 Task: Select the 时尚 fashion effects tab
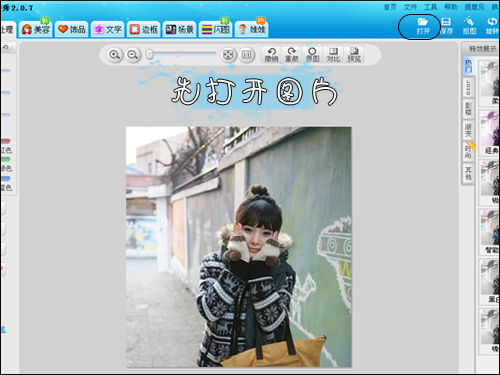[468, 152]
